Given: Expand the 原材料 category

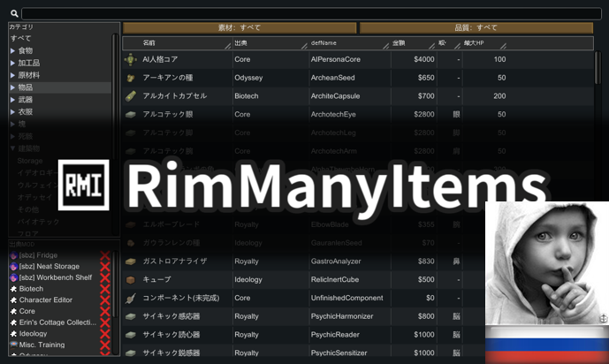Looking at the screenshot, I should click(x=12, y=75).
